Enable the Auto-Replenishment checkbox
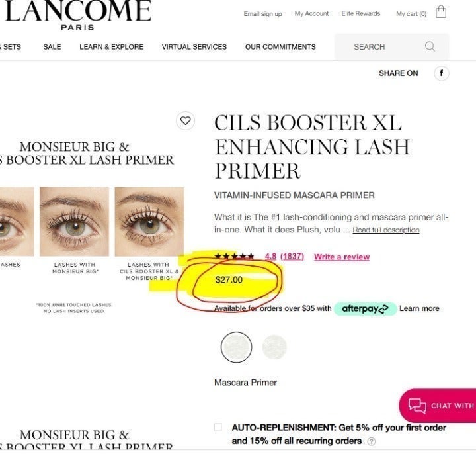The height and width of the screenshot is (454, 476). tap(218, 428)
